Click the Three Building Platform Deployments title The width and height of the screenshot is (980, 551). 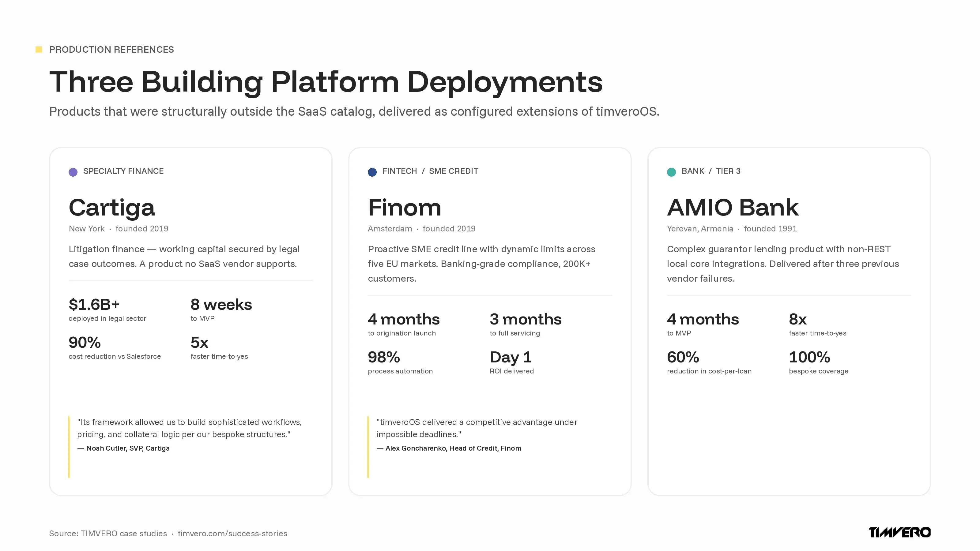coord(326,82)
